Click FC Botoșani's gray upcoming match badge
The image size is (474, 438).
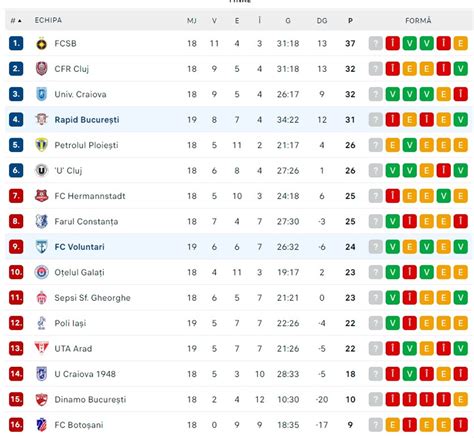click(375, 425)
